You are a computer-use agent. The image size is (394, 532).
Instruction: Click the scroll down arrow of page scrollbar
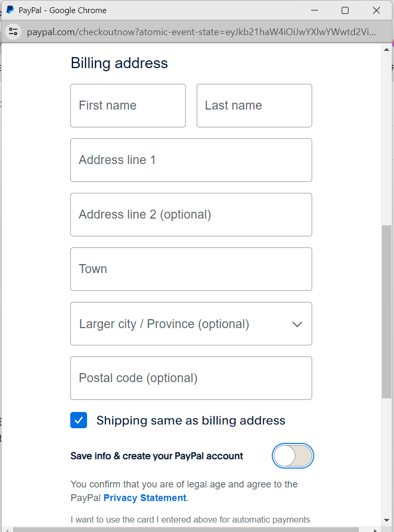[387, 520]
